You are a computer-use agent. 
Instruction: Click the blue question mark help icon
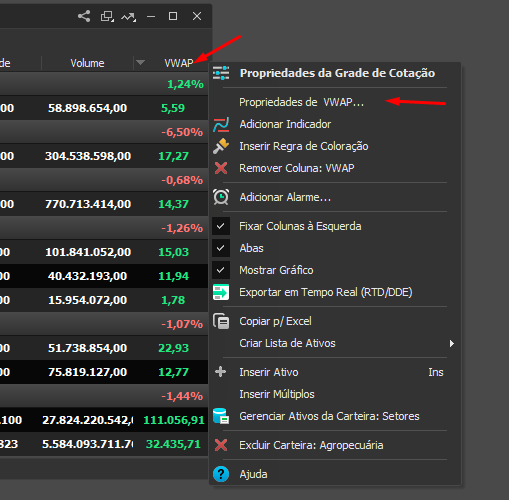click(x=221, y=474)
